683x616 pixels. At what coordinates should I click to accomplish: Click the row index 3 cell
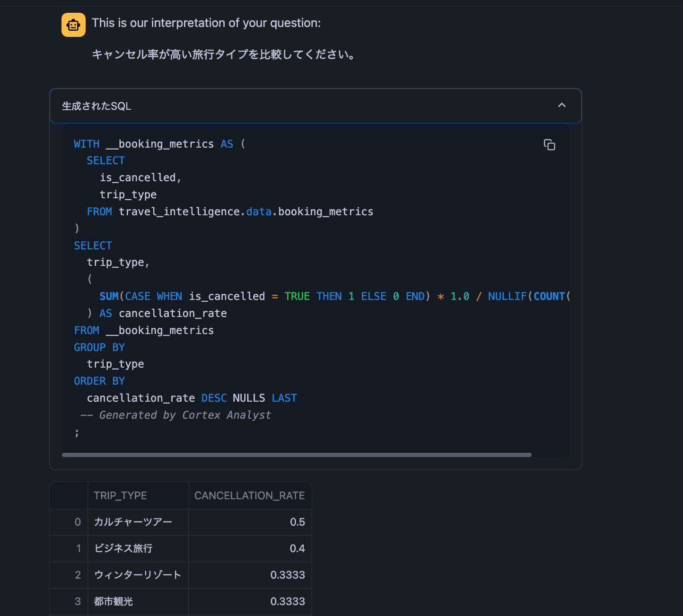coord(69,601)
